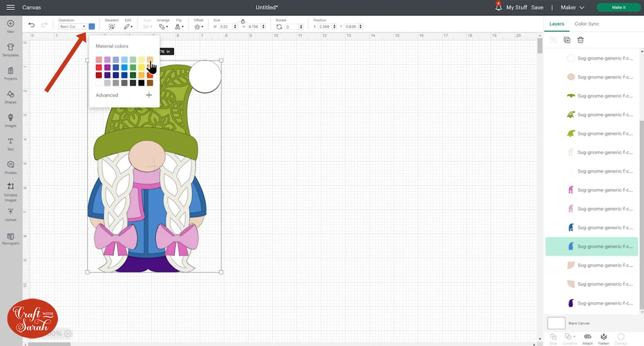Click the Attach icon
Viewport: 644px width, 346px height.
(x=587, y=337)
